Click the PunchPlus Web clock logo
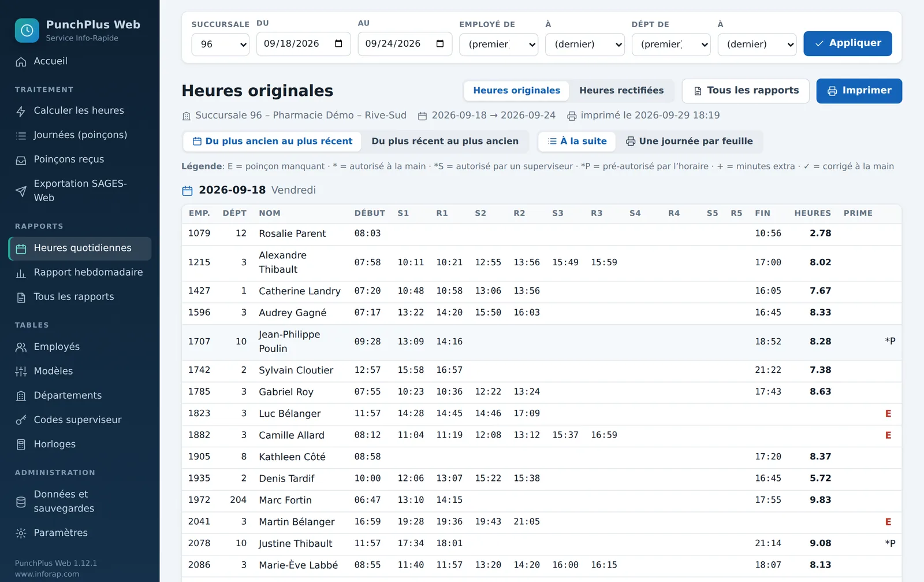The height and width of the screenshot is (582, 924). pos(27,31)
